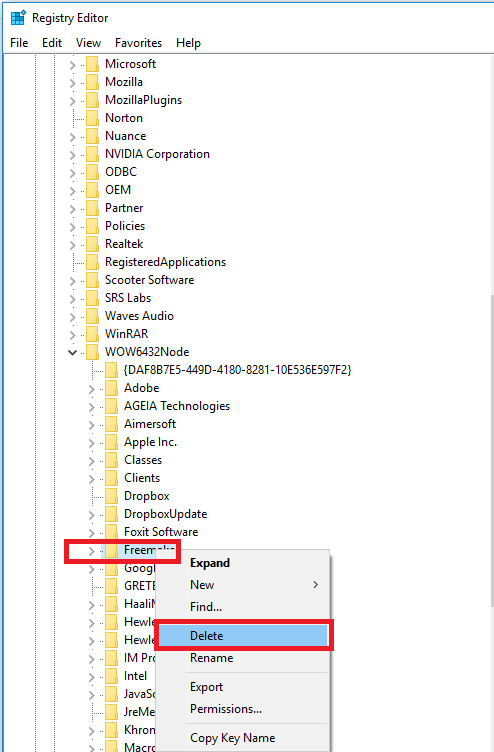494x752 pixels.
Task: Click the Dropbox key folder icon
Action: 111,496
